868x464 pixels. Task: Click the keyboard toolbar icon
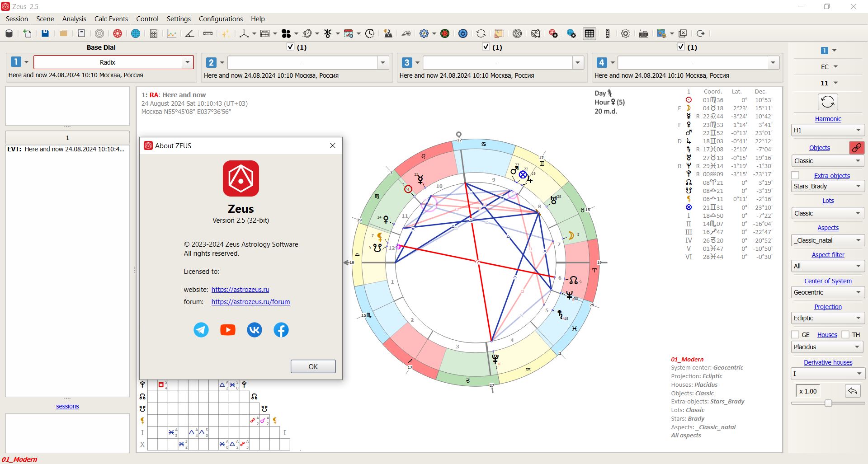coord(644,33)
